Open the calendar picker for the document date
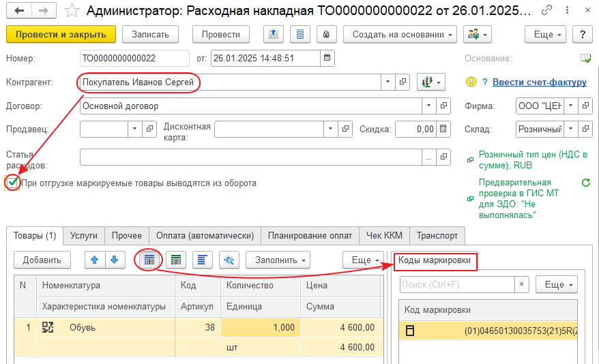Image resolution: width=599 pixels, height=364 pixels. pos(327,59)
